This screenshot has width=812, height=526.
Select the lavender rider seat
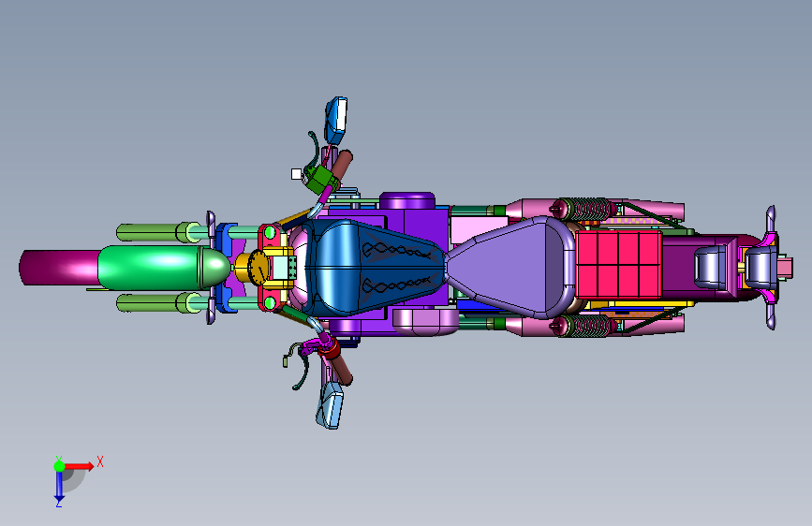(x=510, y=267)
